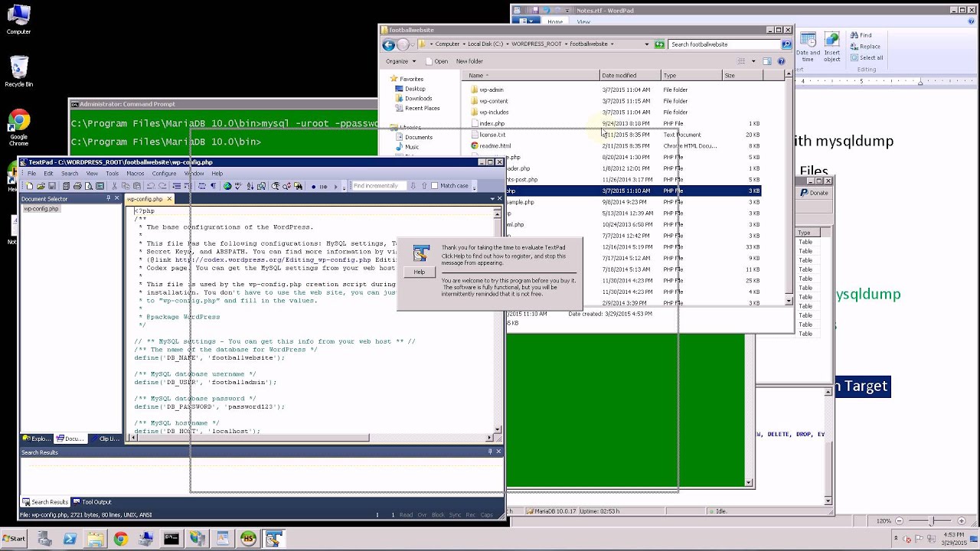This screenshot has width=980, height=551.
Task: Create a new document in TextPad toolbar
Action: 30,186
